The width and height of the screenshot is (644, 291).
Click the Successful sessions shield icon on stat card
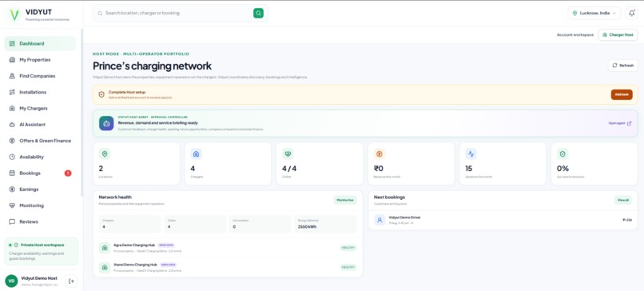(x=563, y=154)
